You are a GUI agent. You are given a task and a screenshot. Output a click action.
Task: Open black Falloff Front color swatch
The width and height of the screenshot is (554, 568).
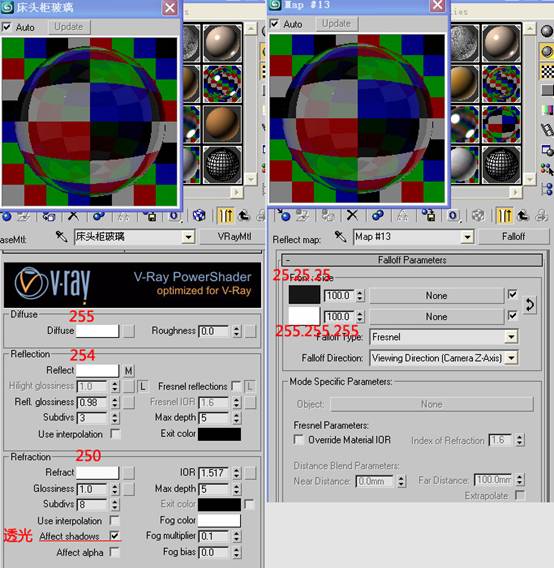pos(304,295)
